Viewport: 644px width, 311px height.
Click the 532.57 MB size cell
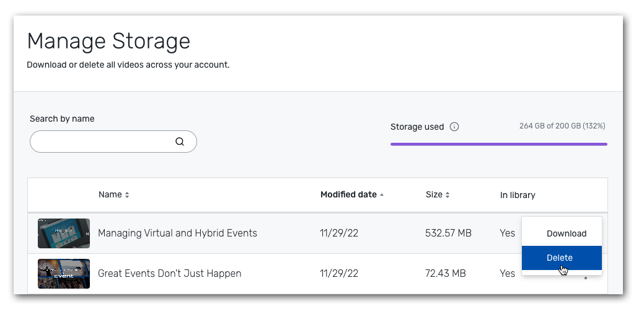tap(448, 233)
